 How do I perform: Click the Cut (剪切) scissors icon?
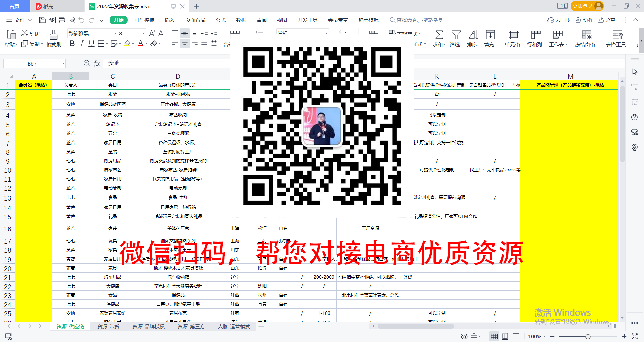pos(25,33)
